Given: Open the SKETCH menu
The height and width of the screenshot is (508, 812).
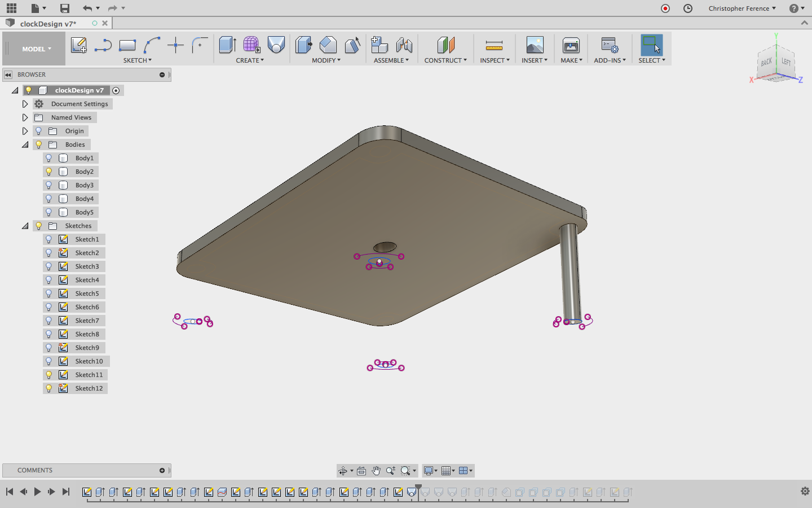Looking at the screenshot, I should [138, 60].
